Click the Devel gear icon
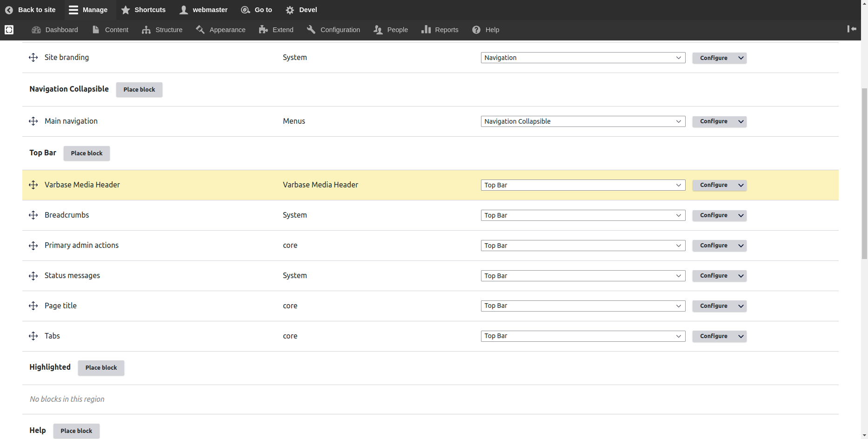868x439 pixels. [x=290, y=10]
